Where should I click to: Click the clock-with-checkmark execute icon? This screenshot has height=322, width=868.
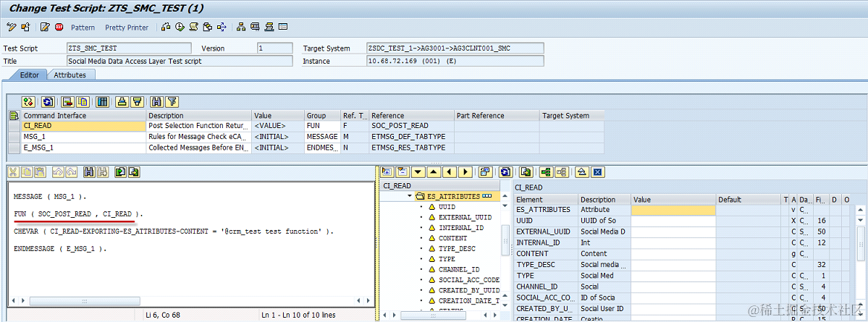180,27
